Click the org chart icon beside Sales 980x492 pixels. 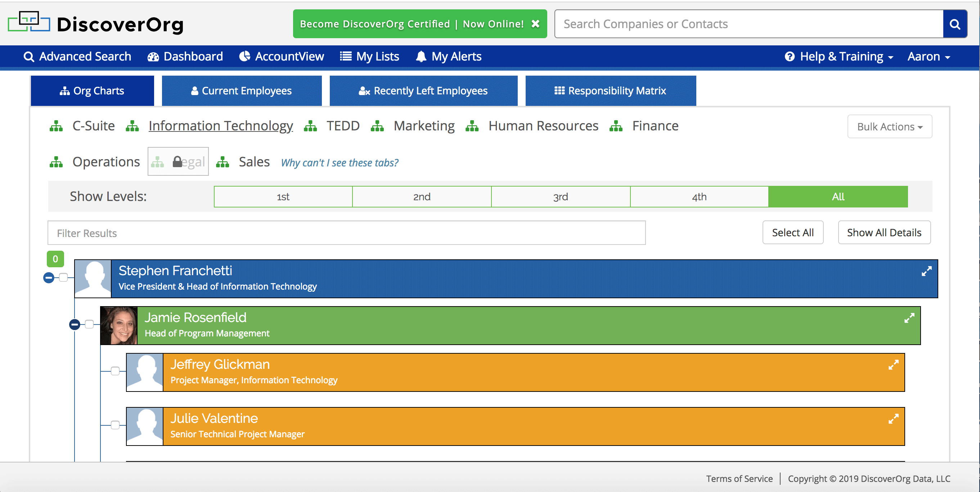click(x=222, y=162)
